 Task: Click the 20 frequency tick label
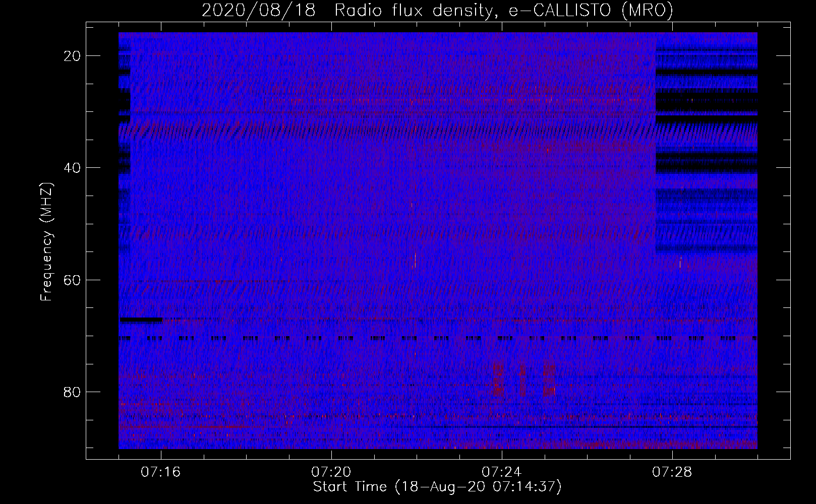pos(73,56)
